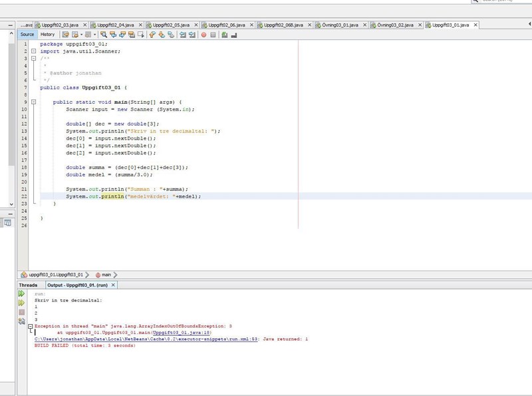Screen dimensions: 532x396
Task: Click the Shift Line Left icon
Action: pos(182,35)
